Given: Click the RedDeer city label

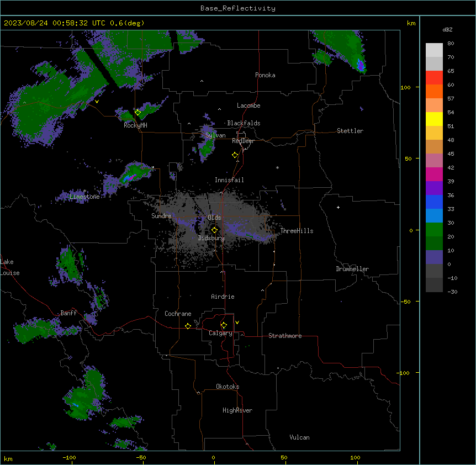Looking at the screenshot, I should pyautogui.click(x=243, y=141).
